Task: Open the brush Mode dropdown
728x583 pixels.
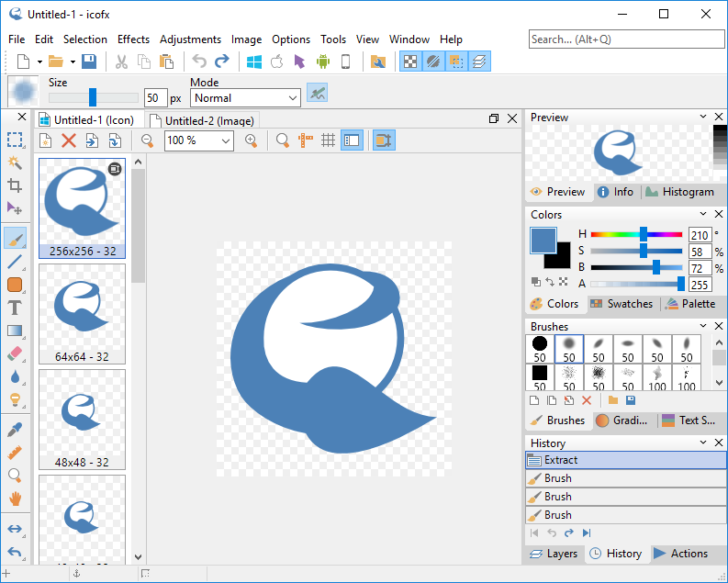Action: (x=245, y=98)
